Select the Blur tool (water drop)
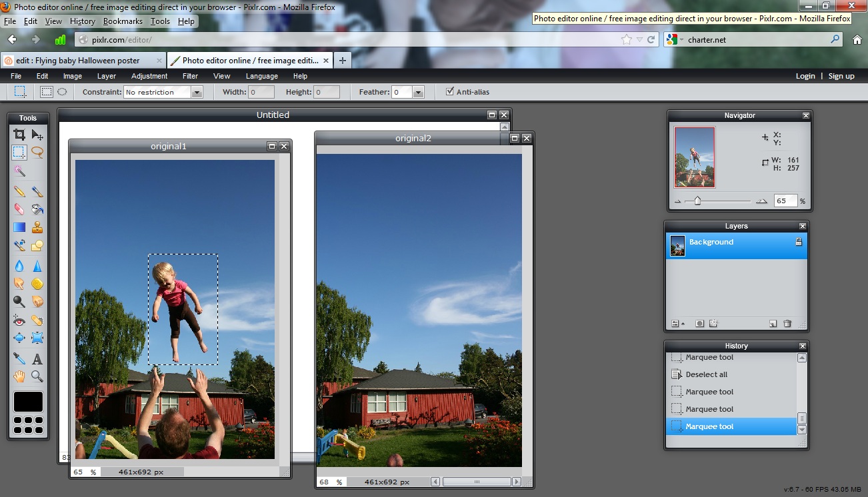The width and height of the screenshot is (868, 497). click(x=19, y=265)
